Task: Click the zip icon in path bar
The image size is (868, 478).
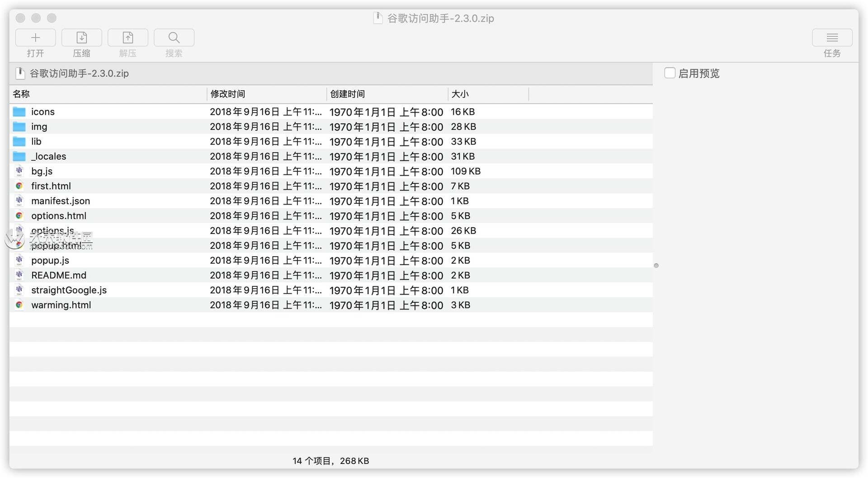Action: click(x=20, y=73)
